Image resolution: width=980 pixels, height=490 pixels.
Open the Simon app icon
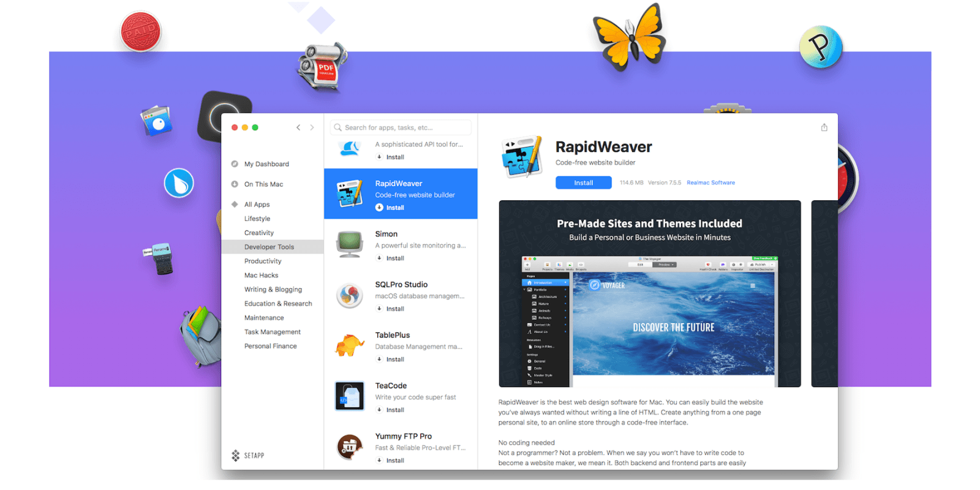coord(350,244)
